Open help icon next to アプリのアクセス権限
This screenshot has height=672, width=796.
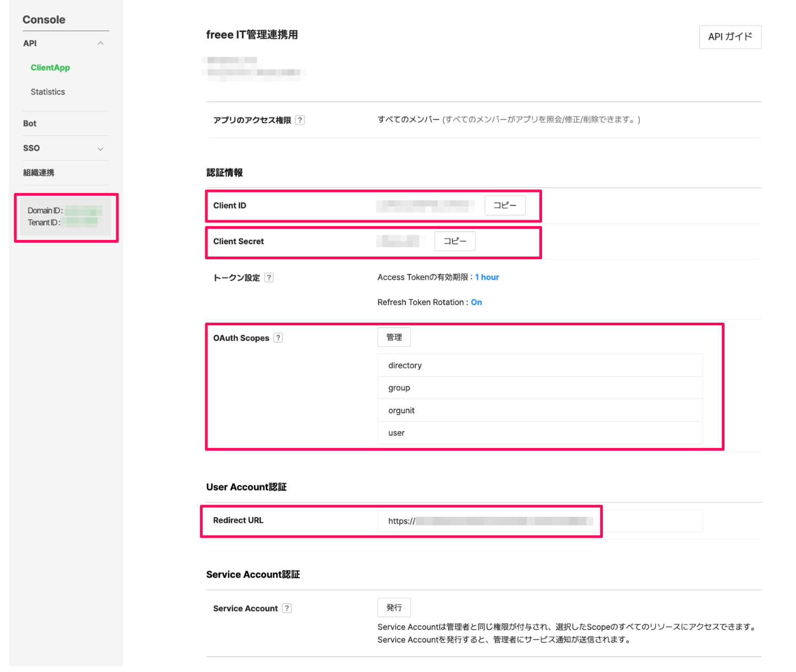(x=300, y=120)
